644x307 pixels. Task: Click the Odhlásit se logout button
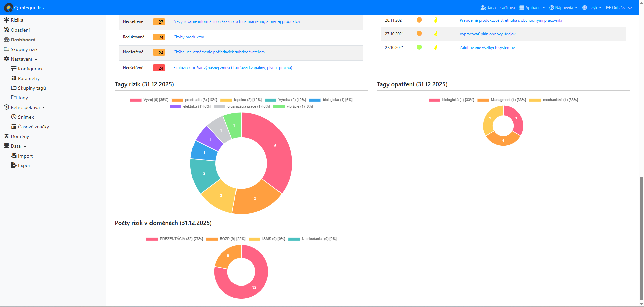point(619,8)
